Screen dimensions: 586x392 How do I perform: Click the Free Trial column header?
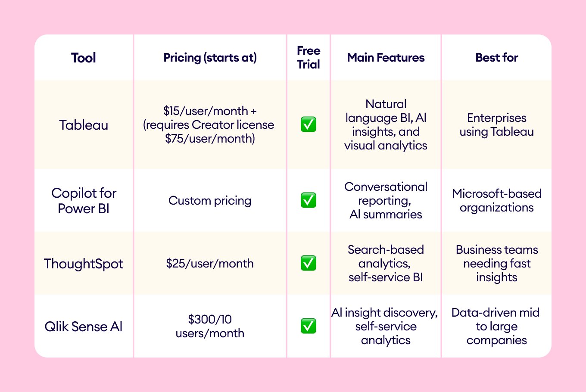tap(309, 58)
